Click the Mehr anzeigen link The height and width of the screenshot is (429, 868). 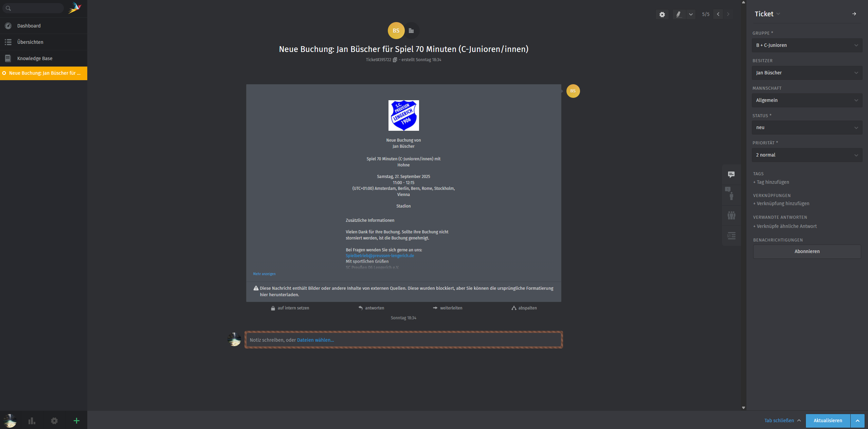[x=264, y=274]
